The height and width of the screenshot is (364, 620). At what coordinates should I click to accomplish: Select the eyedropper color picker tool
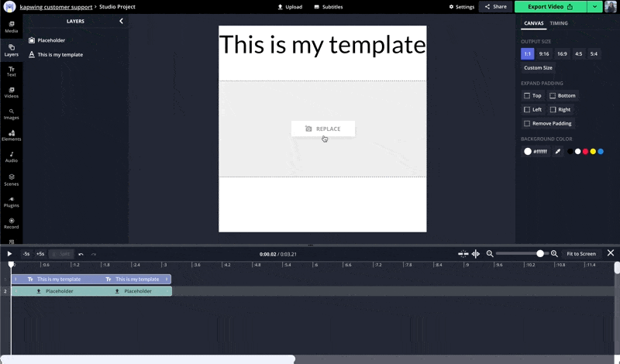[557, 152]
